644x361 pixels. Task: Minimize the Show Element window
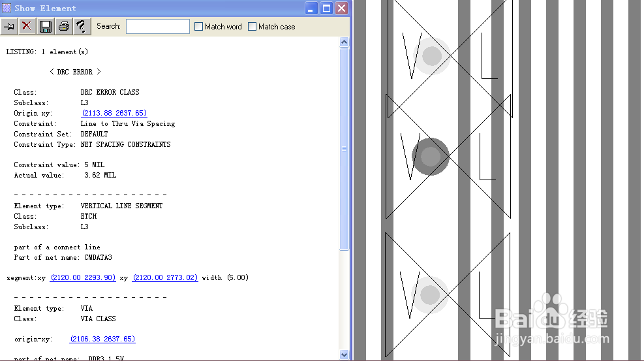311,8
